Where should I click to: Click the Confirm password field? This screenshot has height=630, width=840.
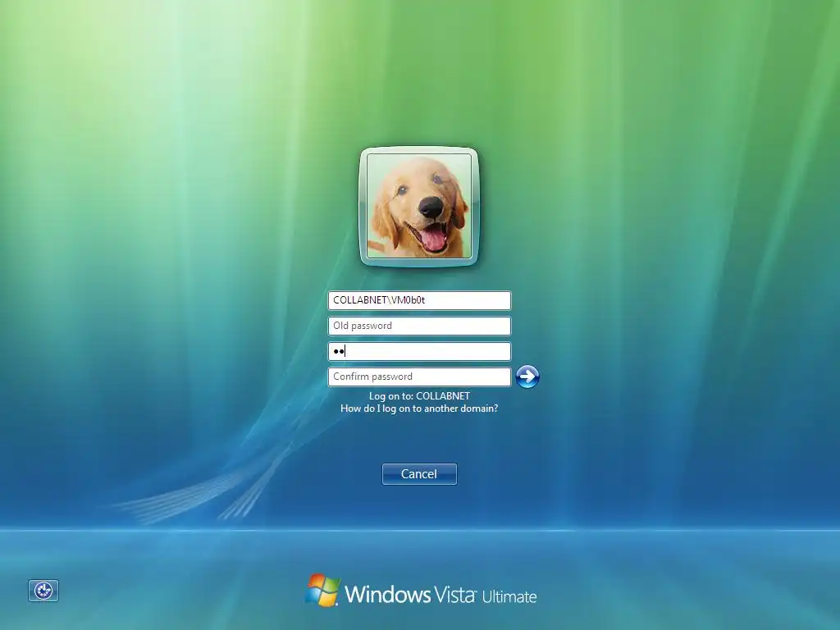[x=419, y=377]
